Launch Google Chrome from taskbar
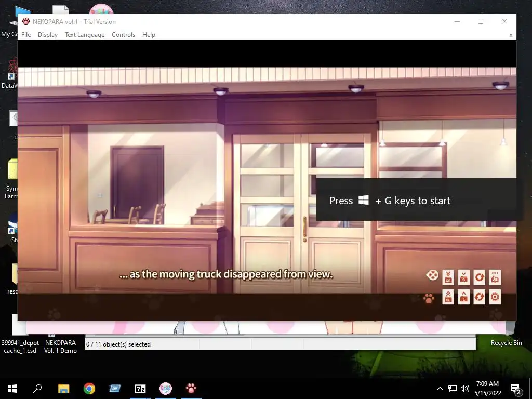 tap(89, 389)
